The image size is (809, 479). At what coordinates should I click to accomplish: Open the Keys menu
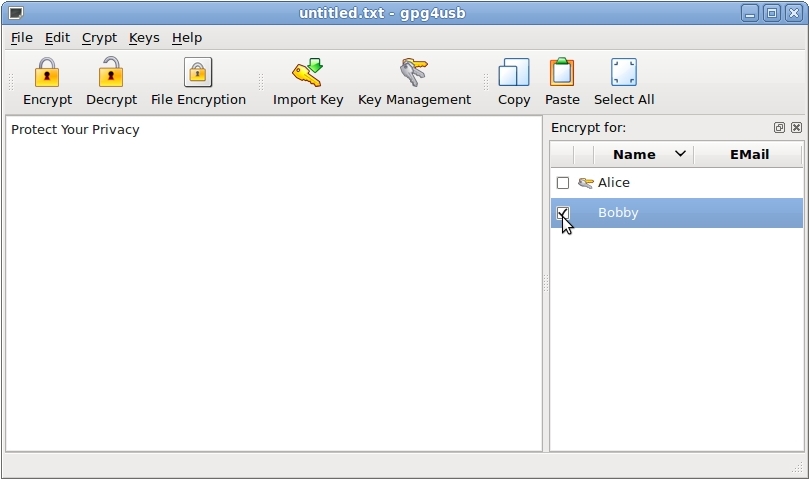144,38
